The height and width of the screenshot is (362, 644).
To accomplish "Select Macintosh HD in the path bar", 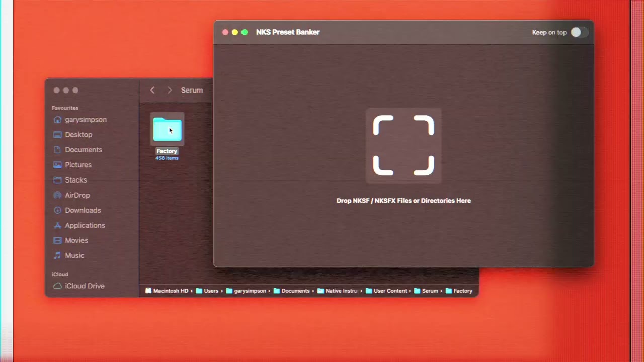I will point(167,291).
